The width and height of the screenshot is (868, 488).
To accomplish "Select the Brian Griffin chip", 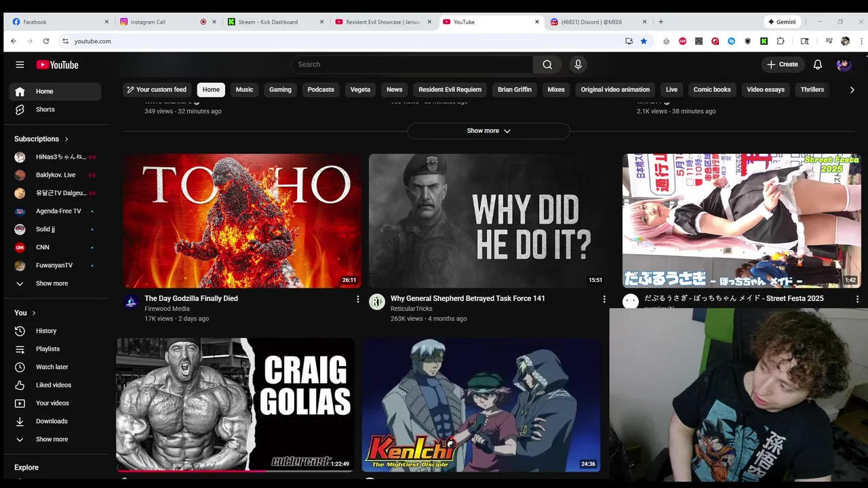I will pyautogui.click(x=515, y=89).
